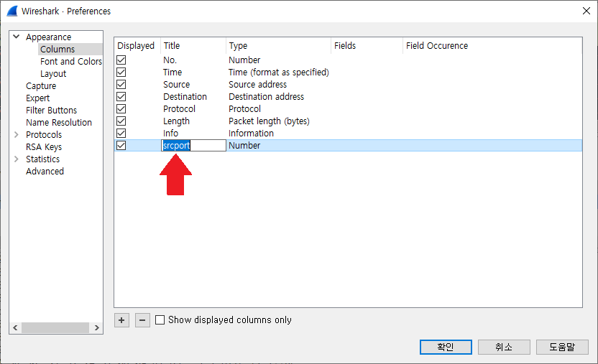Click the Time (format as specified) type cell
The image size is (598, 364).
[x=279, y=72]
